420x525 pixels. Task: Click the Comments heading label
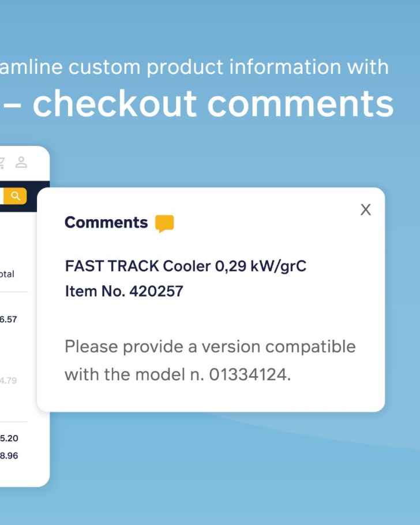coord(106,222)
